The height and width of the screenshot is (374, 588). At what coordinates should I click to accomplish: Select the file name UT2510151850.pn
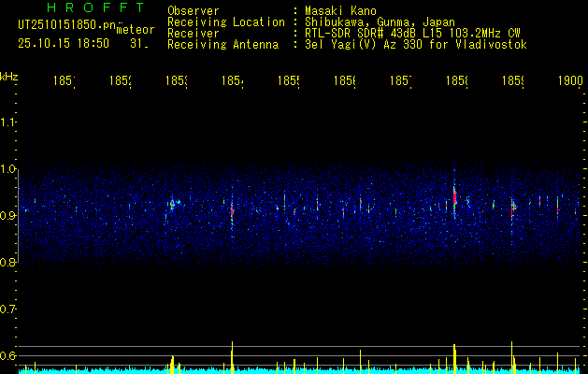click(66, 25)
